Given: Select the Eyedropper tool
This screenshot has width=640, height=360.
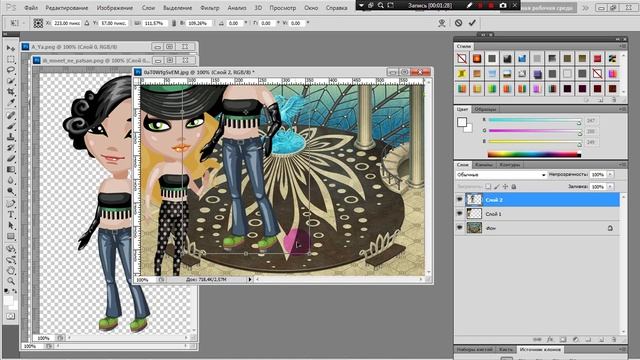Looking at the screenshot, I should [11, 103].
